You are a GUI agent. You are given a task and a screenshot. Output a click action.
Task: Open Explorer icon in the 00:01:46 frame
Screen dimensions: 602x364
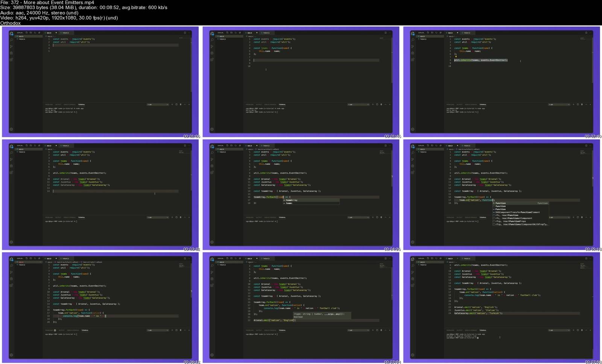pos(212,33)
